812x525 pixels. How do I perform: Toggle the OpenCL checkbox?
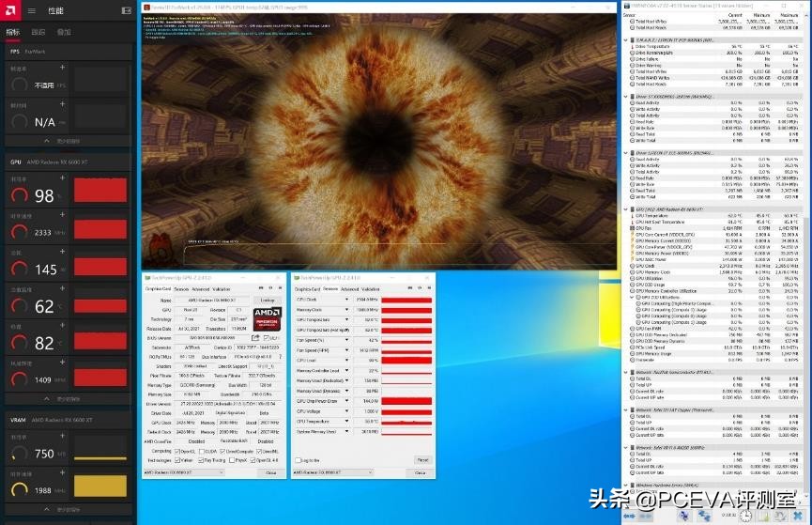tap(177, 452)
